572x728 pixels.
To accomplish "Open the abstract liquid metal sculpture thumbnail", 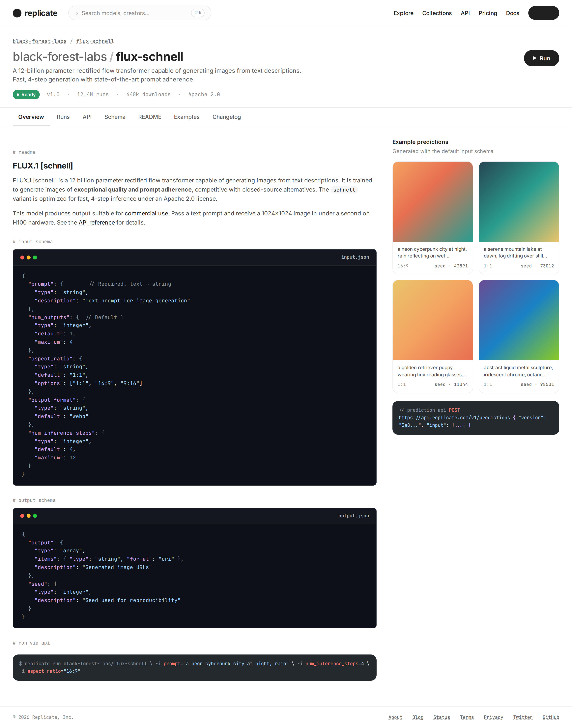I will click(519, 320).
